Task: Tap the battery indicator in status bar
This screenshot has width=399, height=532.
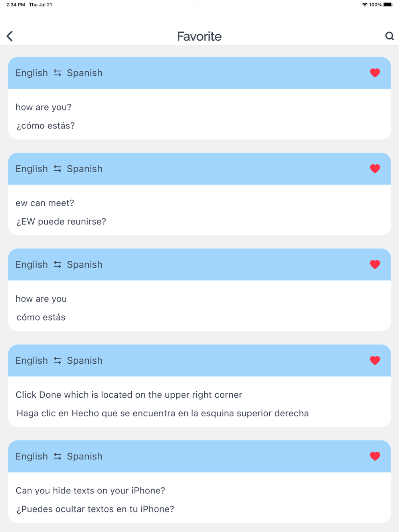Action: coord(388,5)
